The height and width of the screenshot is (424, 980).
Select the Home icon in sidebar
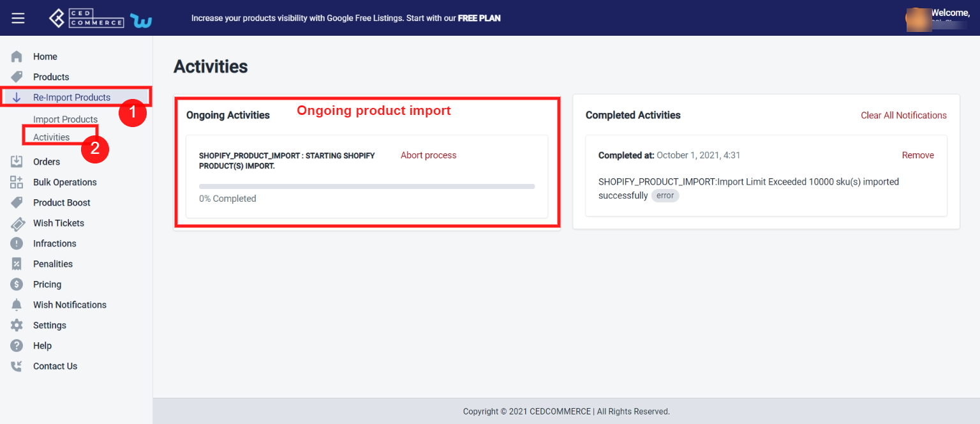pyautogui.click(x=17, y=56)
